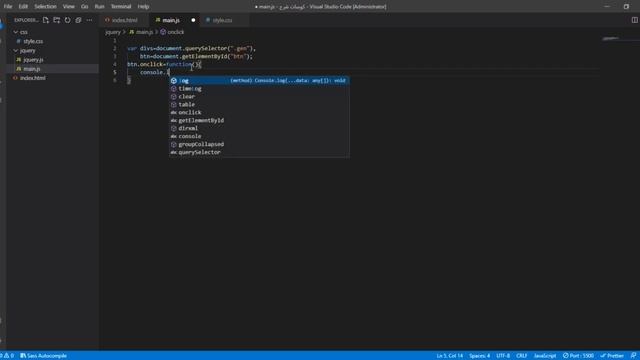Image resolution: width=640 pixels, height=360 pixels.
Task: Click Ln 5, Col 14 indicator
Action: pyautogui.click(x=450, y=356)
